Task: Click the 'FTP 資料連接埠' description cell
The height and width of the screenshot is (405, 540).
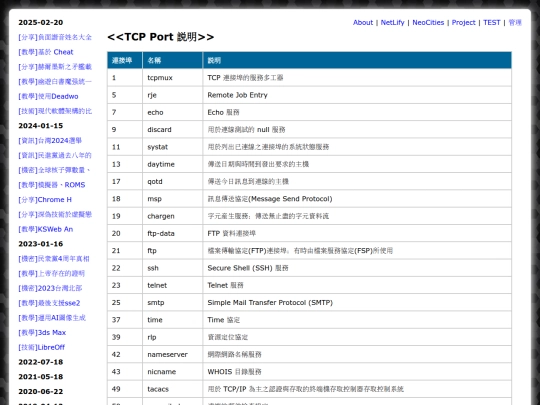Action: coord(357,233)
